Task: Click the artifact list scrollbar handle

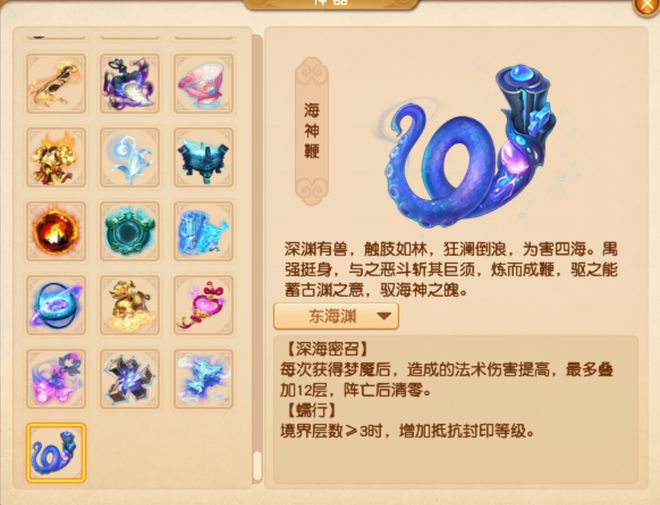Action: tap(257, 466)
